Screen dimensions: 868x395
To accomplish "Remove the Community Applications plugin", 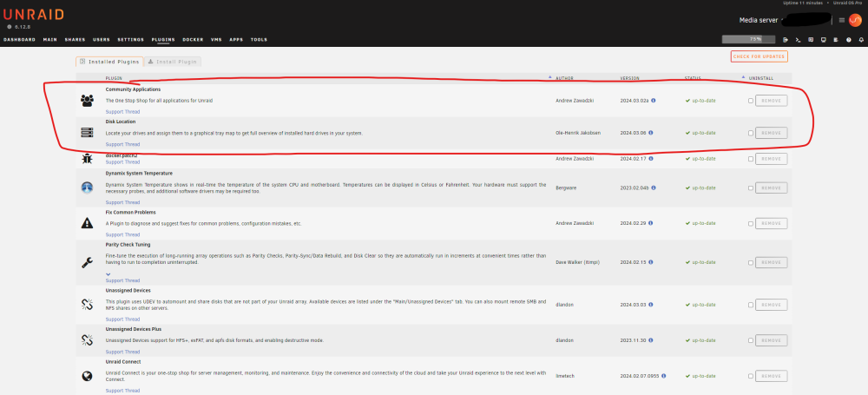I will (x=771, y=101).
